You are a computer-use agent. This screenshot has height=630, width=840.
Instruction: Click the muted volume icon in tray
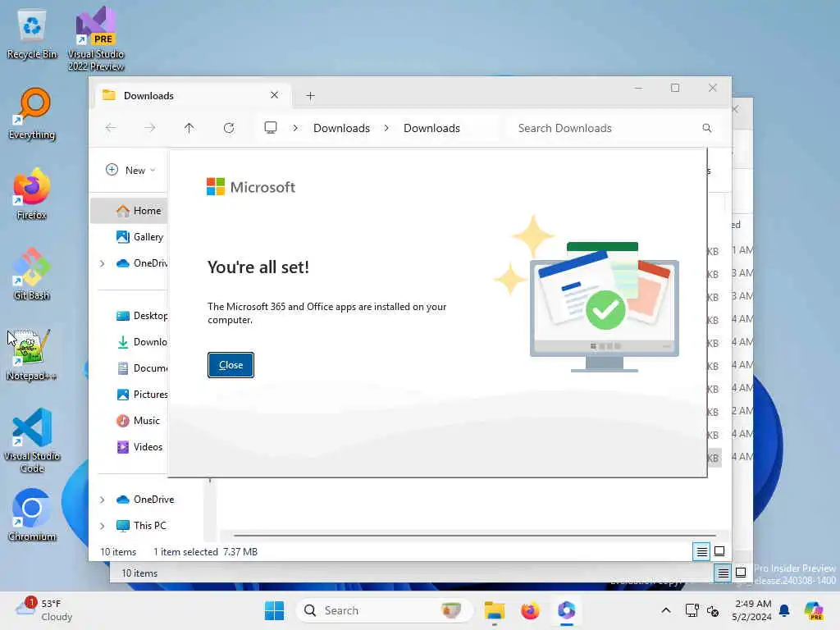point(713,610)
